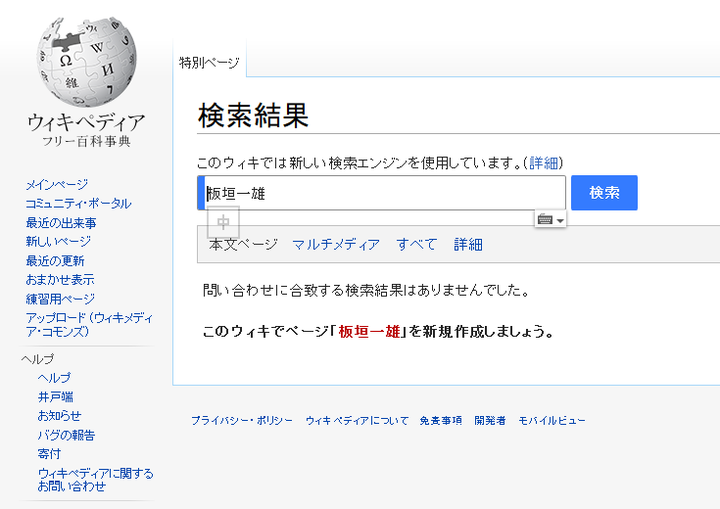Click the Wikipedia globe logo

(87, 62)
